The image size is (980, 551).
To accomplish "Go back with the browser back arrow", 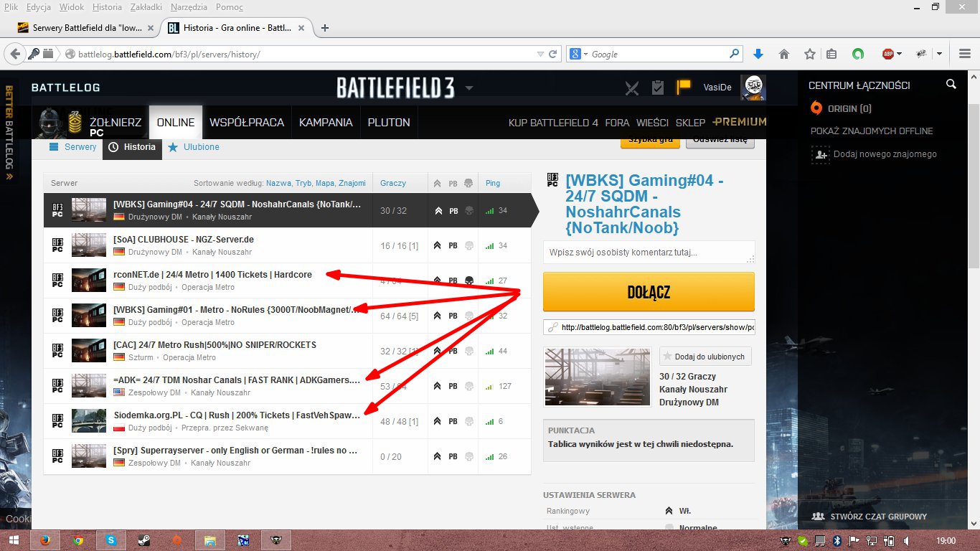I will click(x=14, y=54).
